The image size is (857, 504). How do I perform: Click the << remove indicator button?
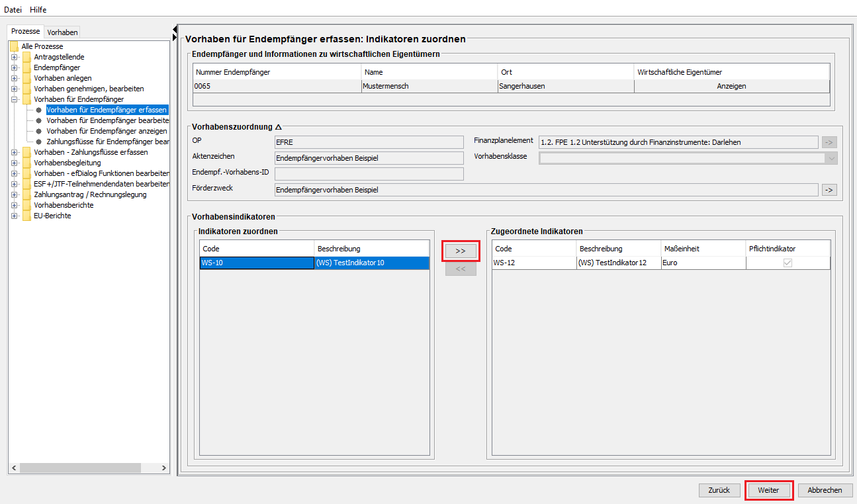click(461, 269)
